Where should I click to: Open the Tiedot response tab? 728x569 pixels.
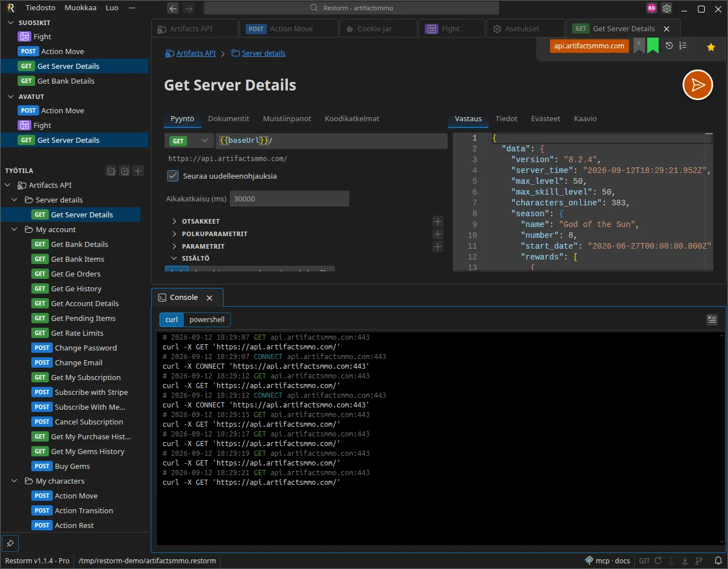point(506,119)
